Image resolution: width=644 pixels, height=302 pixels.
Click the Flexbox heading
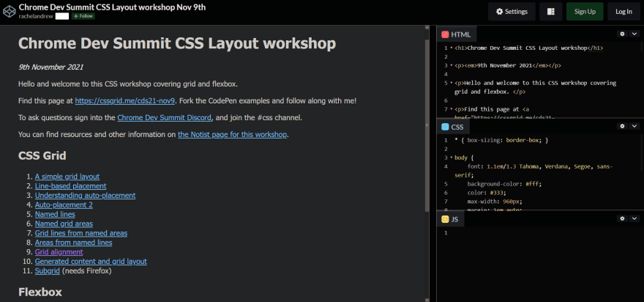pyautogui.click(x=40, y=292)
